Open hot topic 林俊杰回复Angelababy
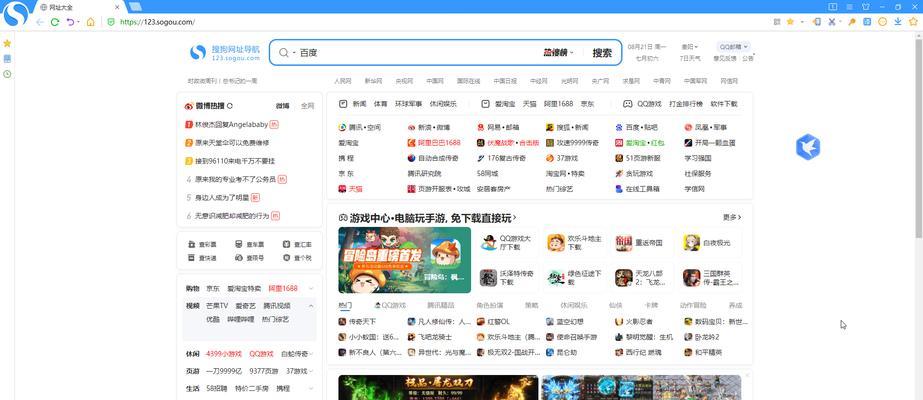The image size is (923, 400). point(231,125)
